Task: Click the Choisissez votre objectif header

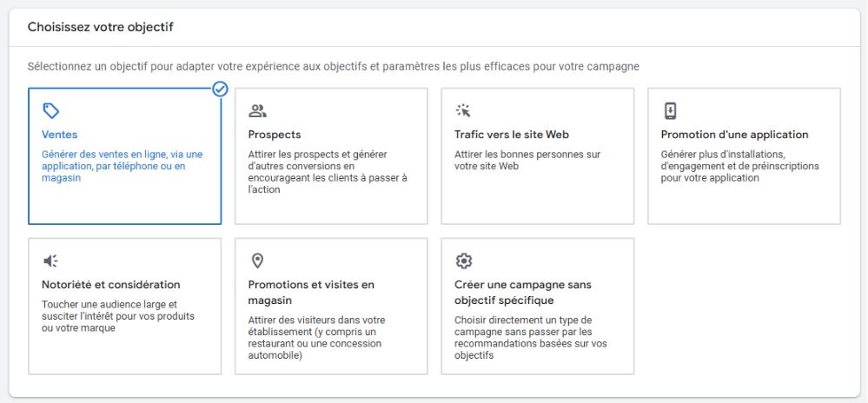Action: point(101,27)
